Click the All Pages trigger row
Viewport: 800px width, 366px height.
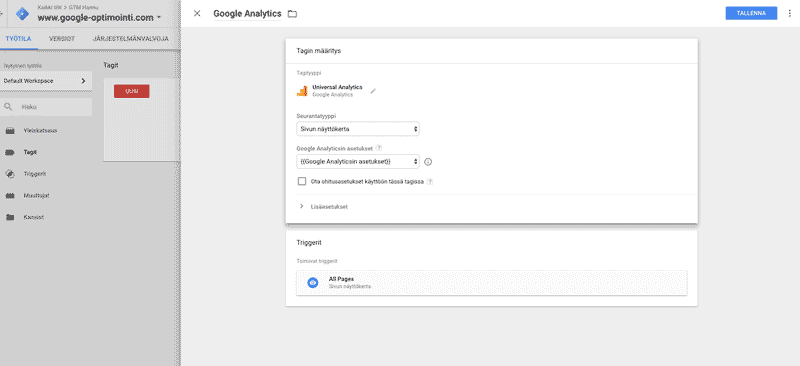[x=491, y=283]
